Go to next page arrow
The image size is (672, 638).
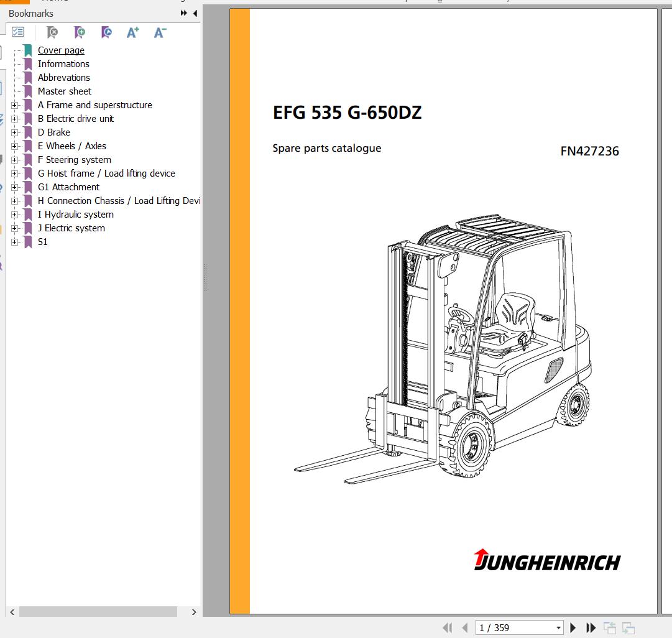573,628
